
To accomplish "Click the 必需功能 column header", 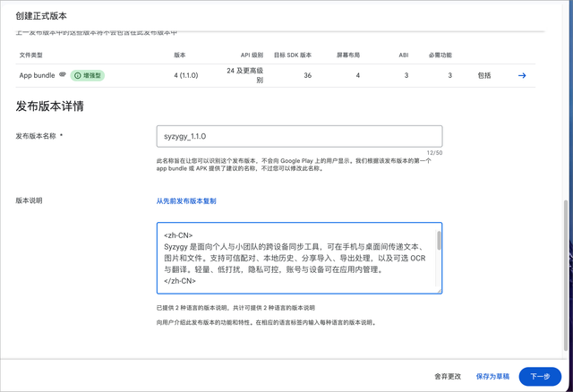I will [x=440, y=55].
